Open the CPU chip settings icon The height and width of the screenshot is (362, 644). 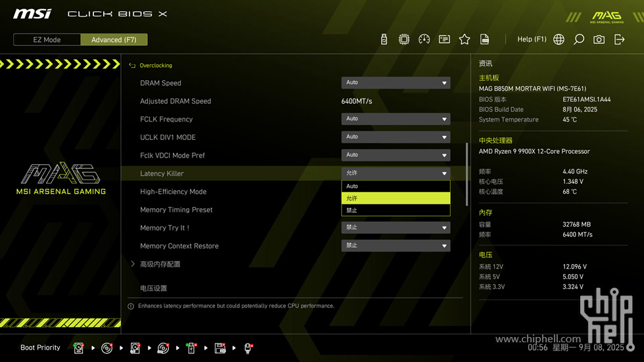pyautogui.click(x=404, y=39)
